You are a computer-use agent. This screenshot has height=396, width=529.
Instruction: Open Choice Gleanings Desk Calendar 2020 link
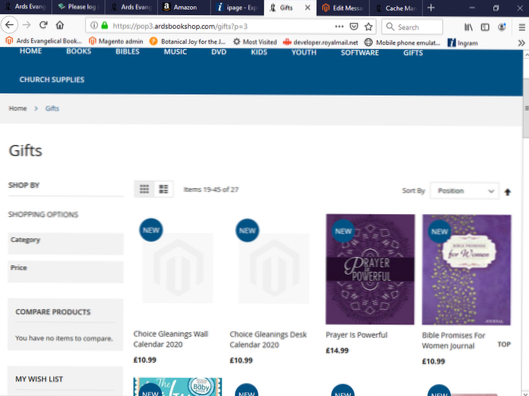268,340
